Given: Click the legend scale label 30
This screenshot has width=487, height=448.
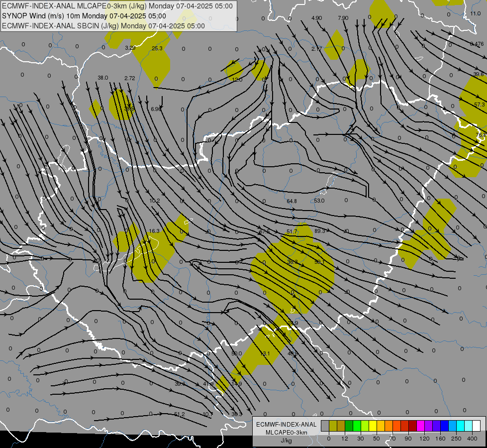Looking at the screenshot, I should 361,439.
